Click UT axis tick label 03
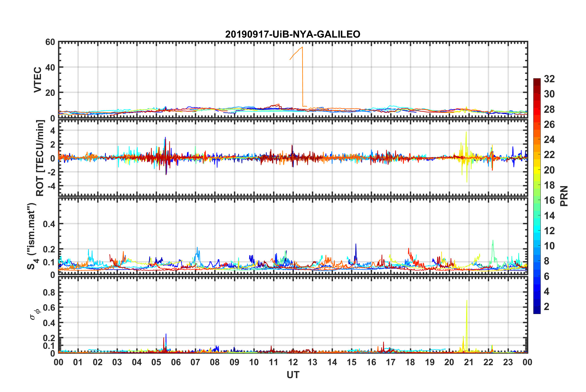 point(117,362)
